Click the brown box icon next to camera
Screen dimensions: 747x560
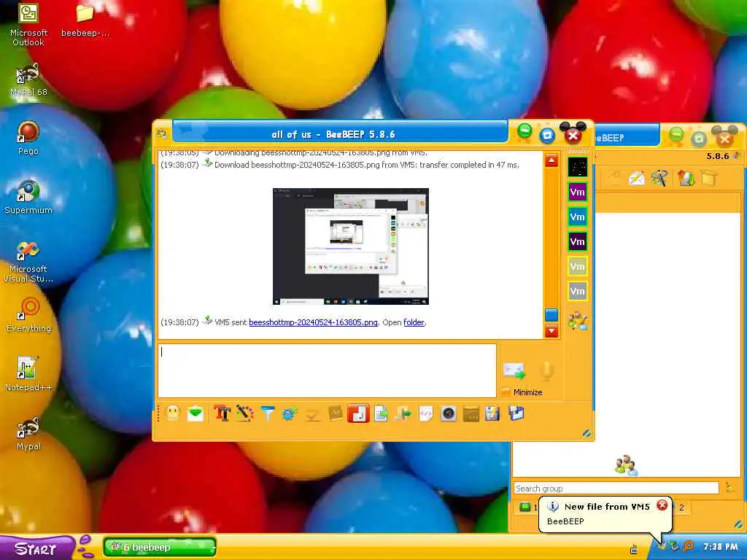pos(471,413)
